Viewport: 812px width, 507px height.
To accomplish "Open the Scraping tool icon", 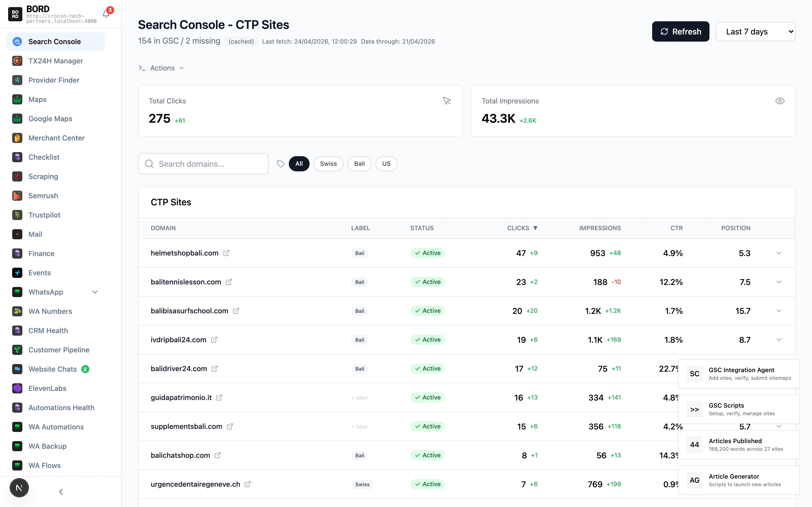I will point(17,176).
